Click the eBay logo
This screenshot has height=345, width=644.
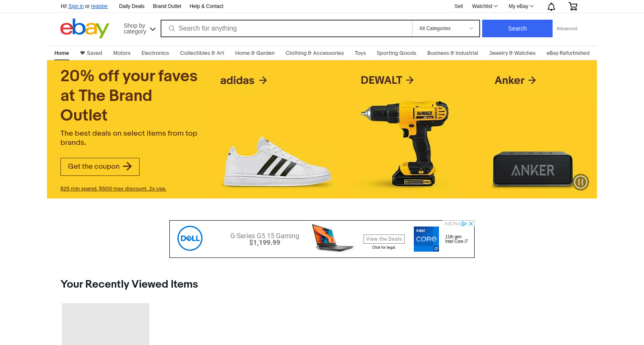(85, 28)
